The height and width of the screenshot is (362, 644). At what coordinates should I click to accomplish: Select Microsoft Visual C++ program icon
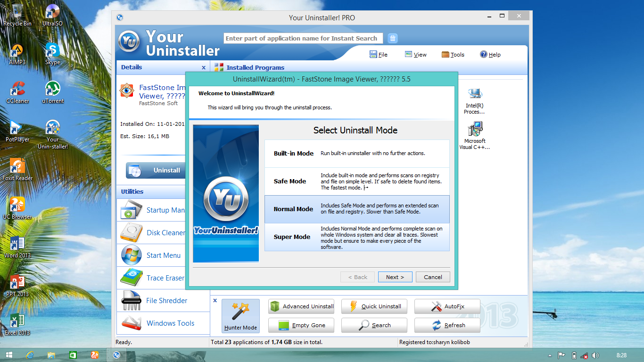[x=475, y=136]
